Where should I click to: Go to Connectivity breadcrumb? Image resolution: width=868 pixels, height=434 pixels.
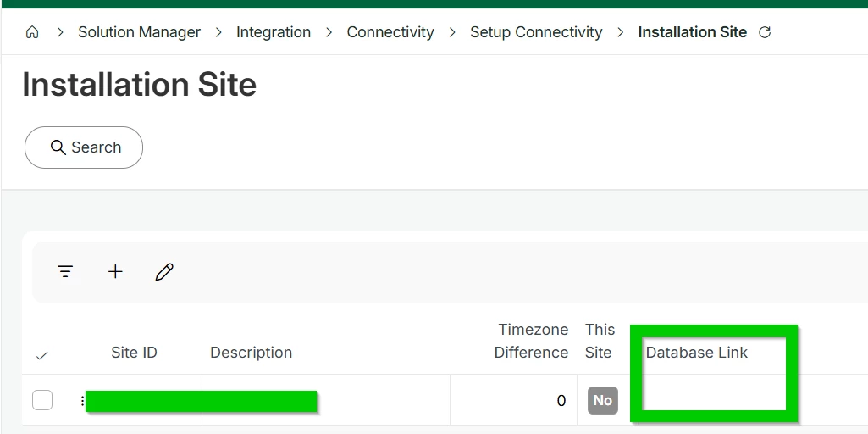pyautogui.click(x=390, y=32)
